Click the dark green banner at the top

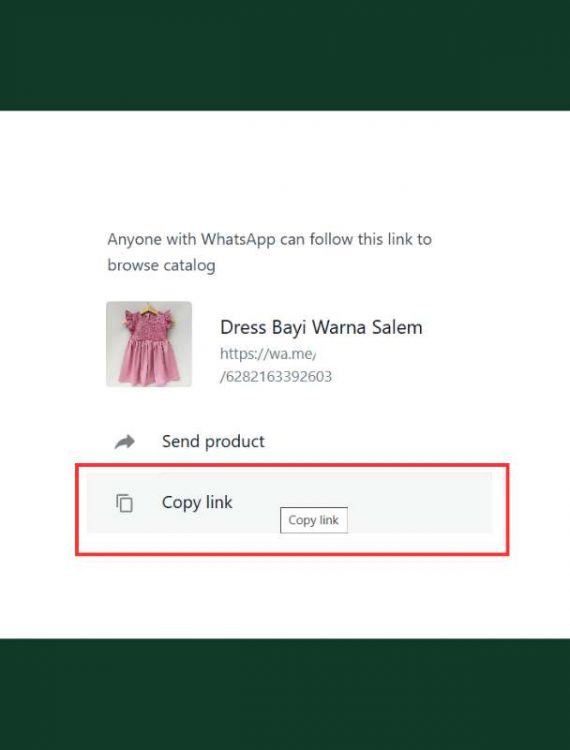[285, 55]
